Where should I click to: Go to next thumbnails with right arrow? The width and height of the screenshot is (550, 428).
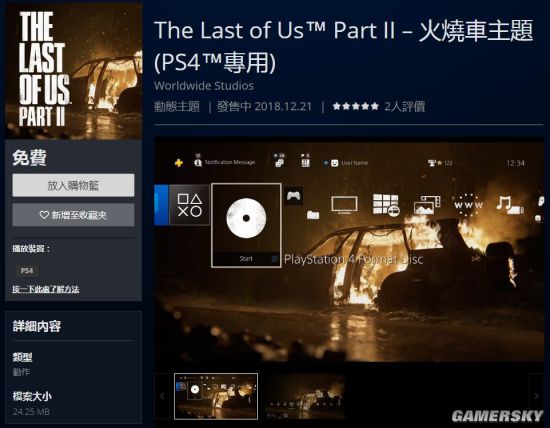tap(536, 396)
